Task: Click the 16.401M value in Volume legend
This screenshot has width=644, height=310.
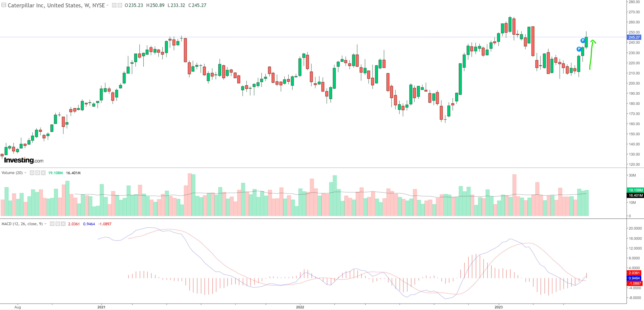Action: click(x=73, y=173)
